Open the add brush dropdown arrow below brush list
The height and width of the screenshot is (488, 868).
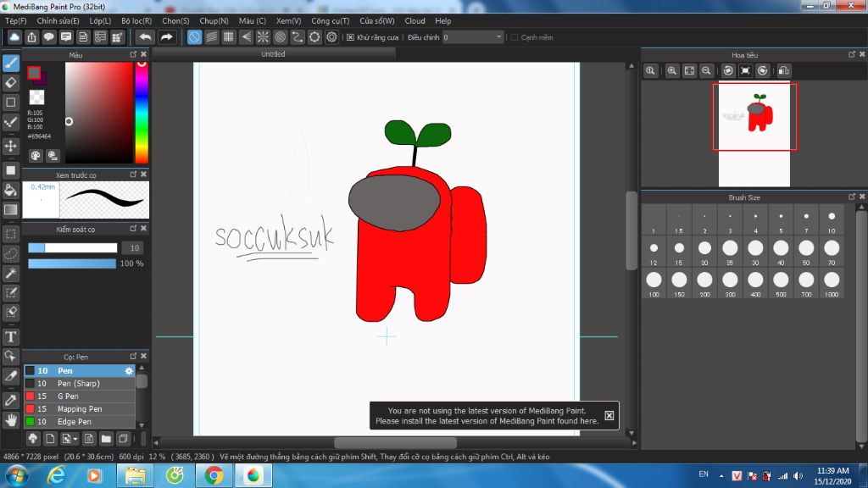(75, 440)
